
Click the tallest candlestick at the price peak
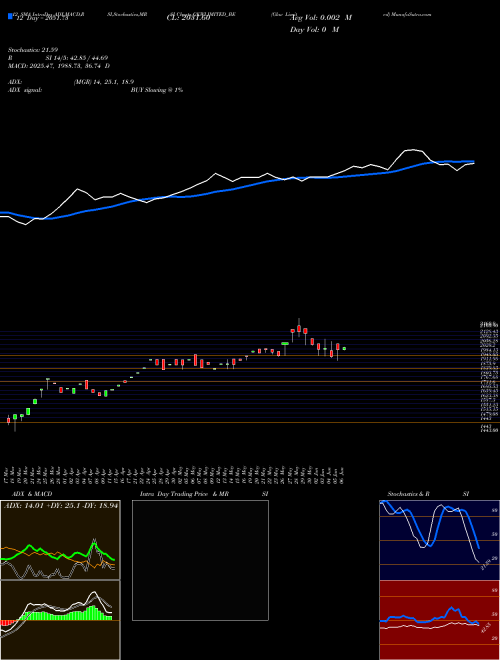click(x=299, y=328)
